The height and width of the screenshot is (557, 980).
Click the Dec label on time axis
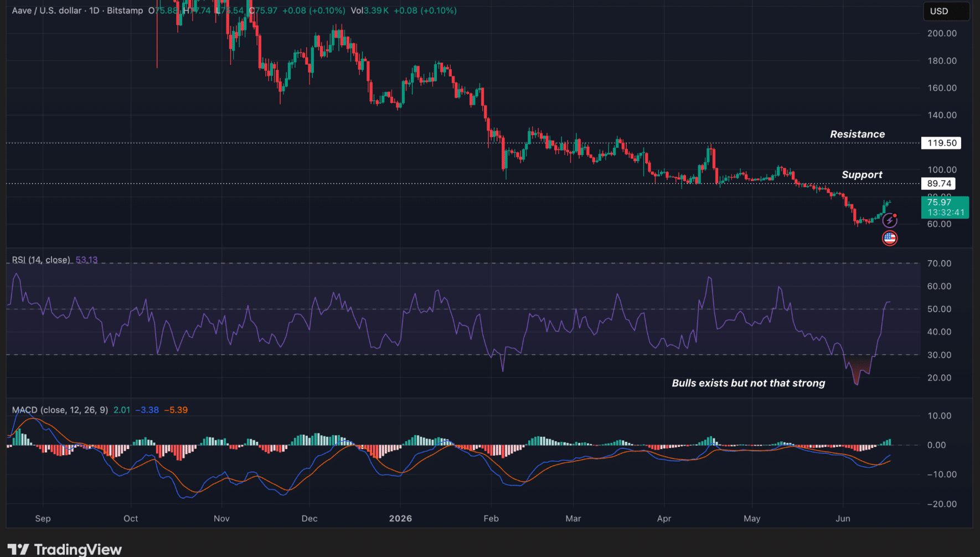click(x=310, y=519)
